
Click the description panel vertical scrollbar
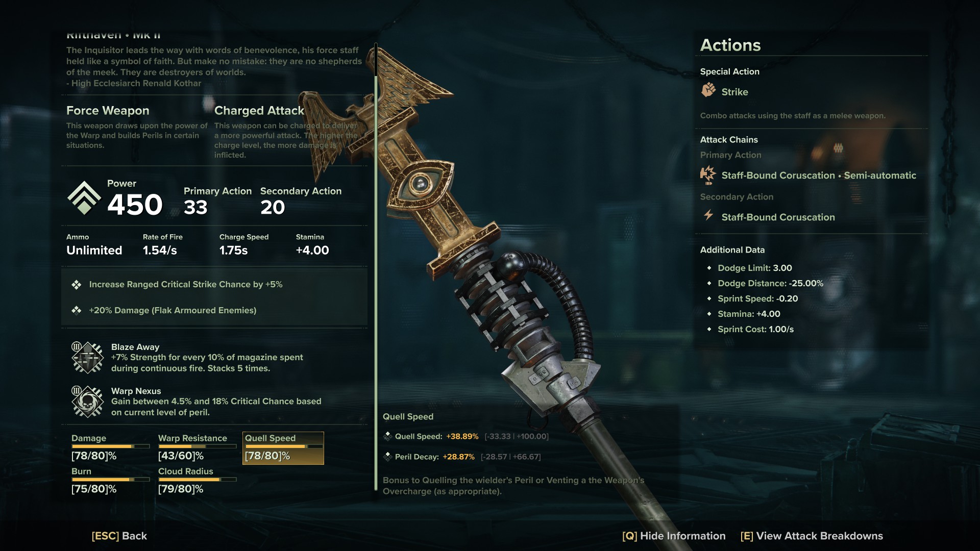[376, 265]
